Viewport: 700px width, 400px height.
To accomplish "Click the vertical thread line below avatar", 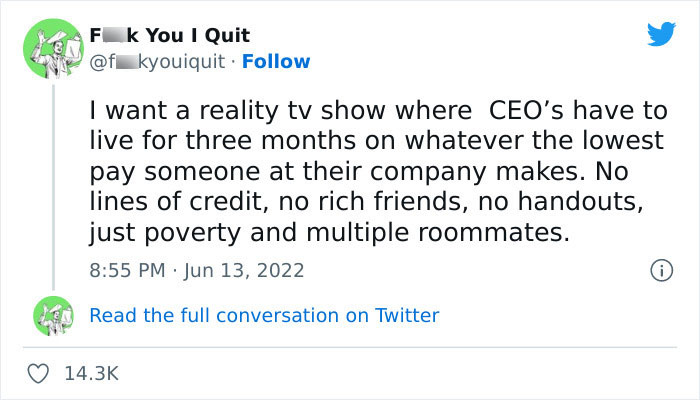I will click(x=49, y=180).
